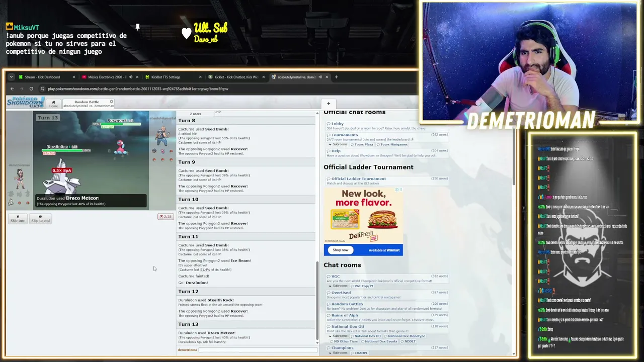Screen dimensions: 644x362
Task: Open the ND Other Tiers subroom
Action: [345, 341]
